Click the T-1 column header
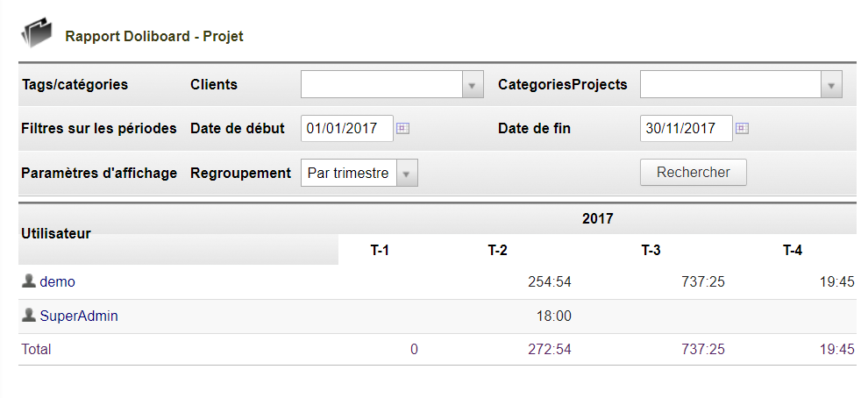 click(x=380, y=251)
